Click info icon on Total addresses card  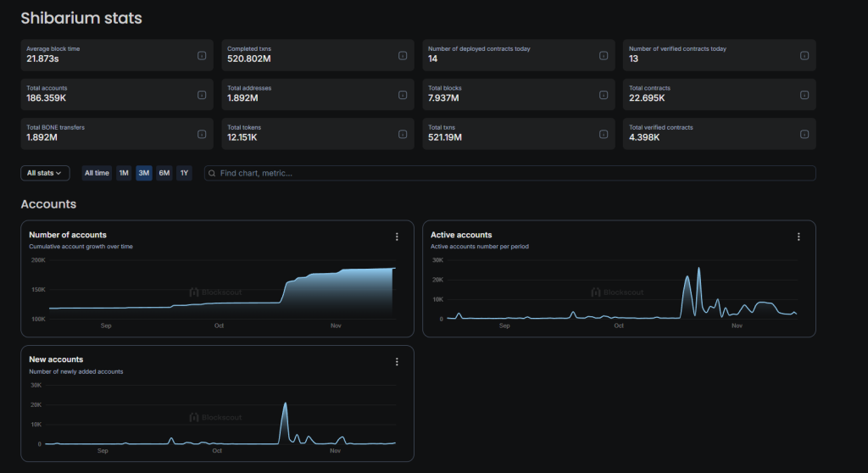[x=403, y=95]
